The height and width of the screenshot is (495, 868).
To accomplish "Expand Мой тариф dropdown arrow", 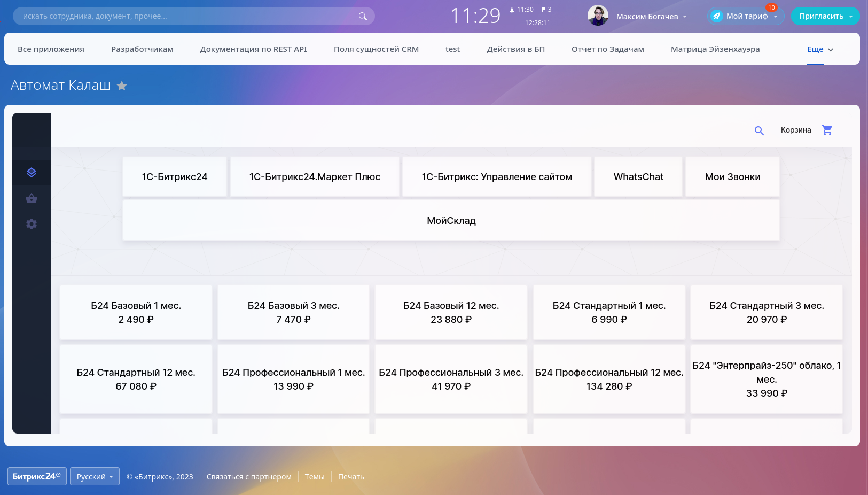I will click(x=776, y=17).
